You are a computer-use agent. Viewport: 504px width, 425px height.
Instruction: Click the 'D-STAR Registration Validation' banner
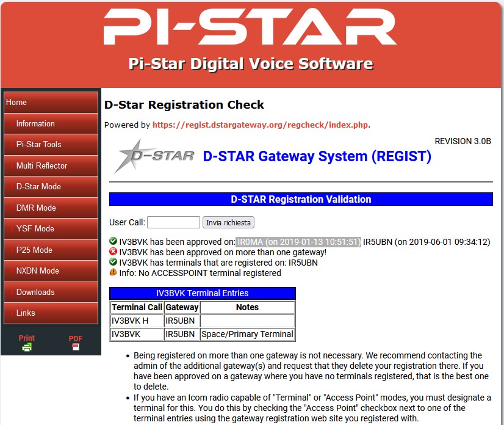pyautogui.click(x=301, y=199)
